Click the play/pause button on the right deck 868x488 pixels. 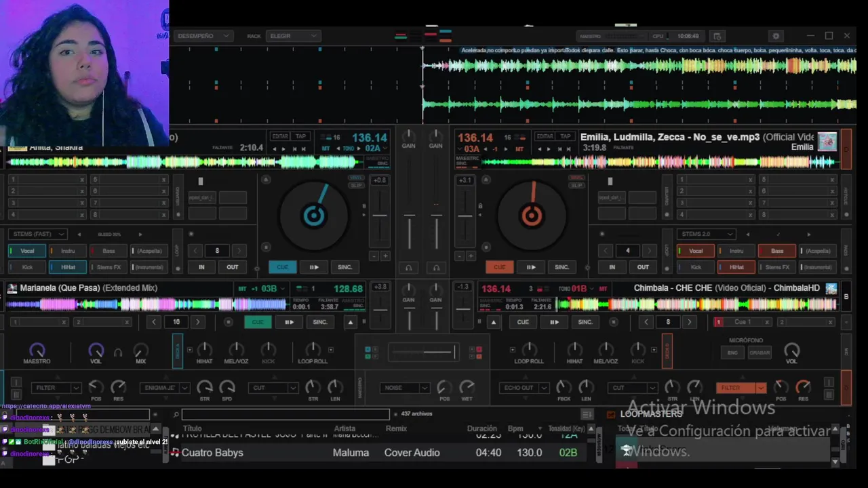pos(531,267)
